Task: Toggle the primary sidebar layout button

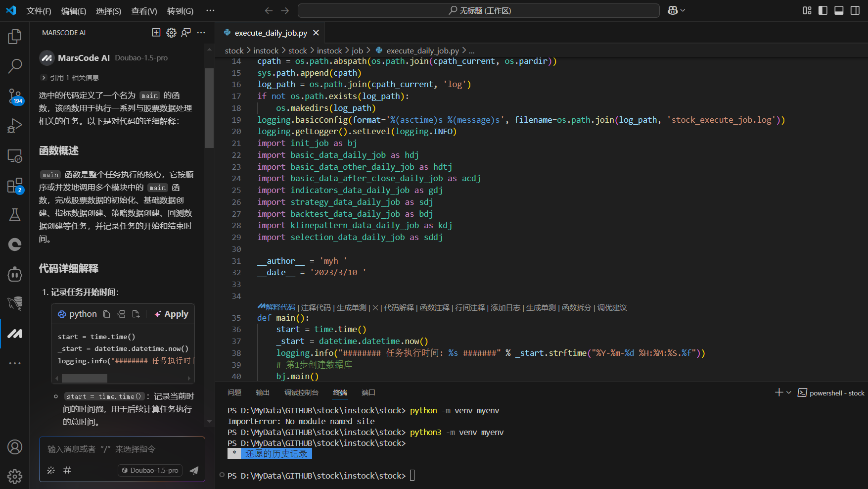Action: 823,10
